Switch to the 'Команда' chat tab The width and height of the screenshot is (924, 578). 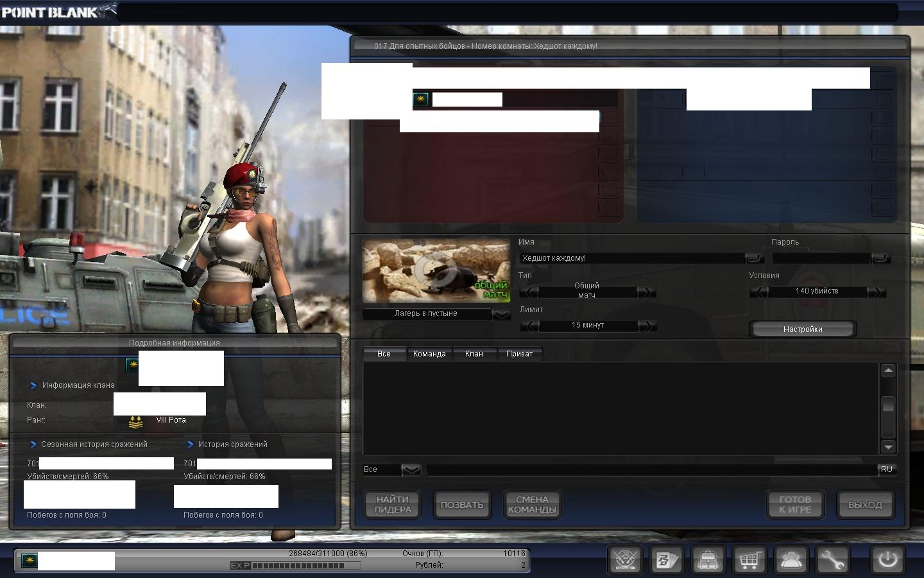(x=429, y=354)
